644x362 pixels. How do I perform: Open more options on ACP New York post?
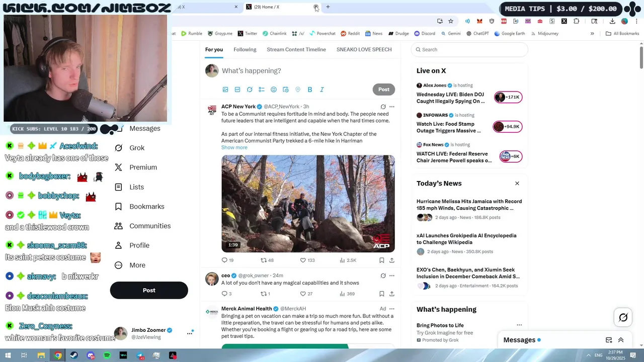[392, 107]
